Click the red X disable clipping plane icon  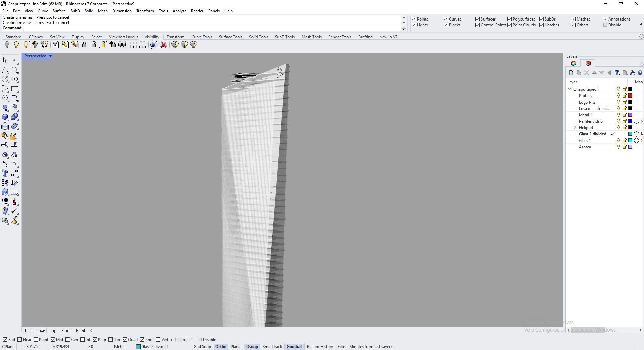click(164, 45)
